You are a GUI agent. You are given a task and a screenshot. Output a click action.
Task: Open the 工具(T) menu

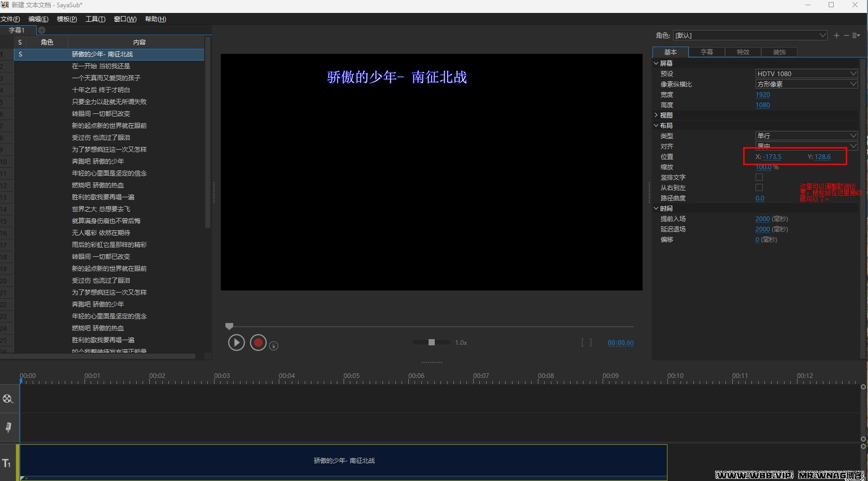pos(95,19)
